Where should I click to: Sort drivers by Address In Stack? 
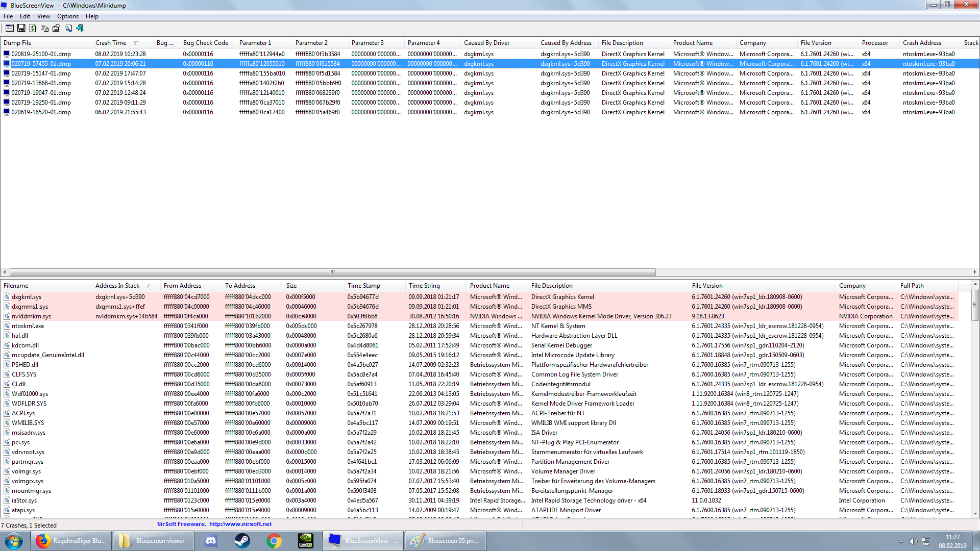click(117, 286)
